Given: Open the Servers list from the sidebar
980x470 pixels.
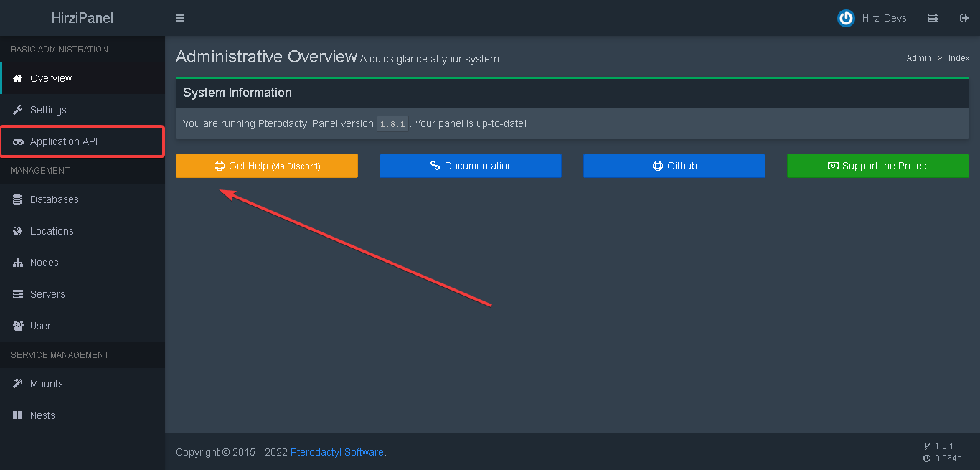Looking at the screenshot, I should [x=47, y=294].
